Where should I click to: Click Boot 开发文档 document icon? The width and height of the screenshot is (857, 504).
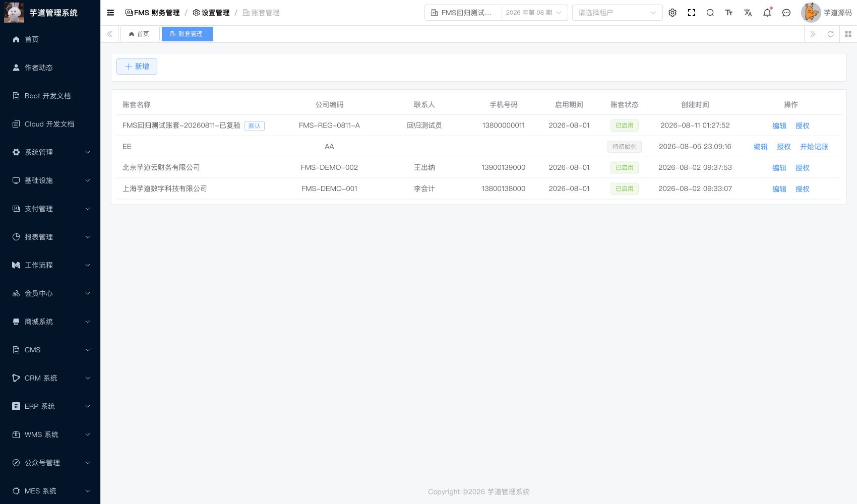point(16,96)
